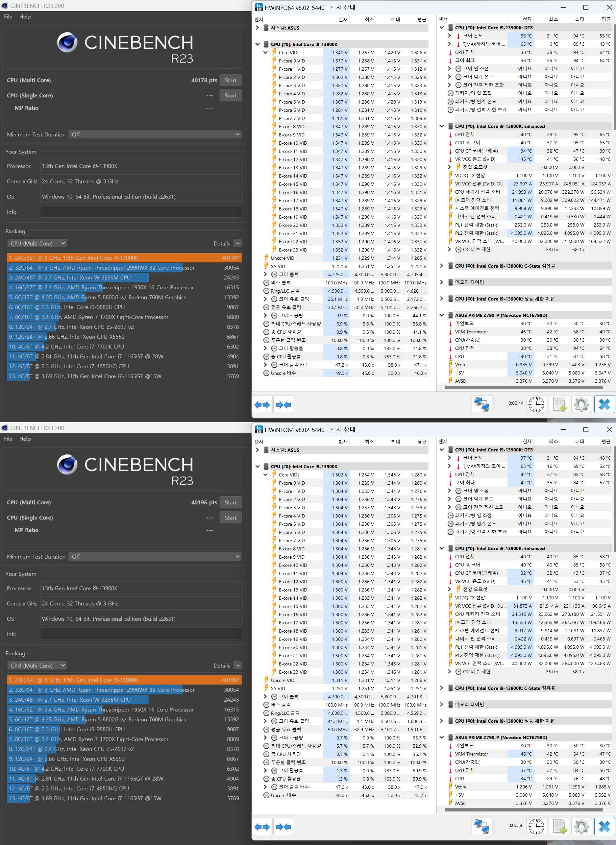Open ranking CPU (Multi Core) dropdown above 40196* row
This screenshot has height=845, width=616.
pos(37,665)
